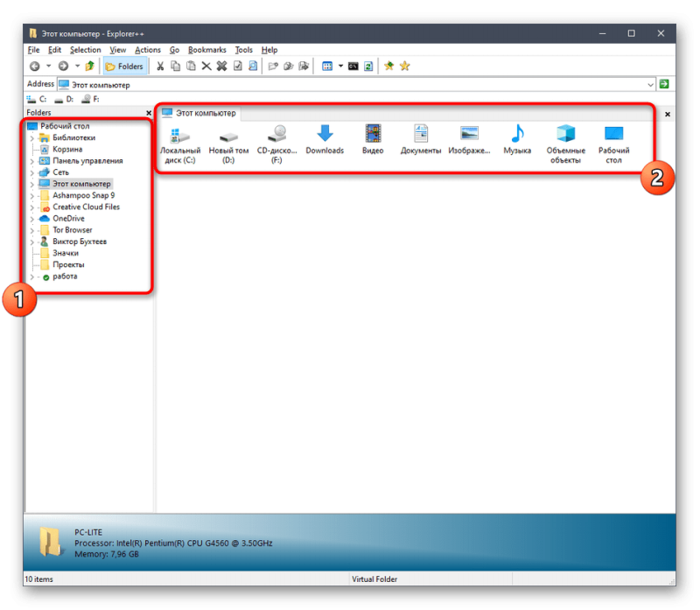Viewport: 700px width, 610px height.
Task: Open drive D: on the drives bar
Action: point(64,99)
